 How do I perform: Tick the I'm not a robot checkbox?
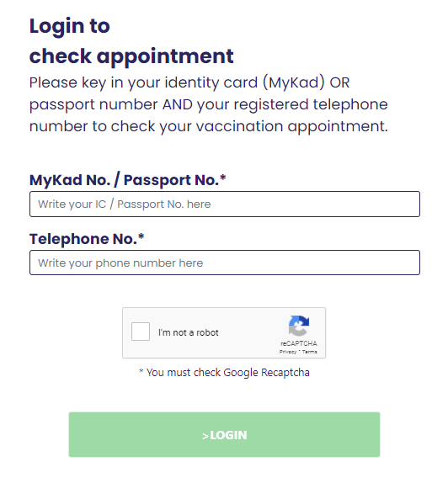tap(141, 332)
